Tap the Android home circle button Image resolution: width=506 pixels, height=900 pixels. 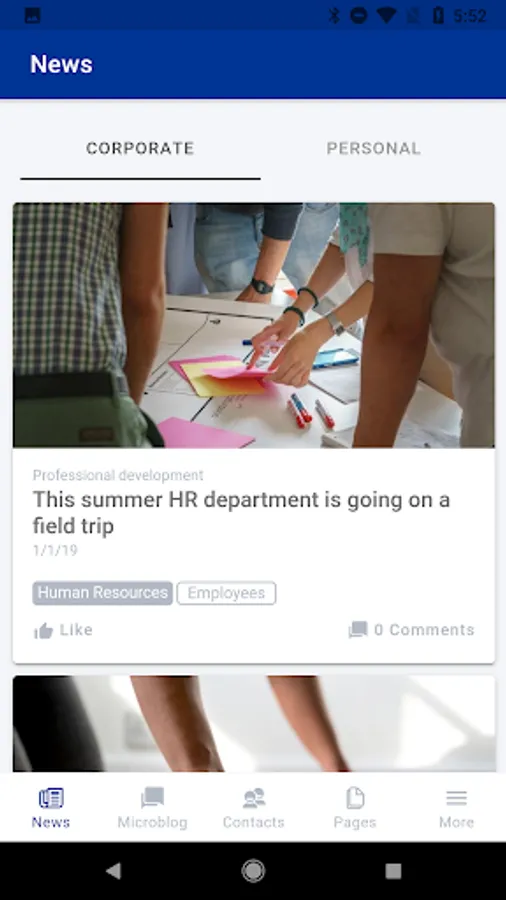click(253, 871)
